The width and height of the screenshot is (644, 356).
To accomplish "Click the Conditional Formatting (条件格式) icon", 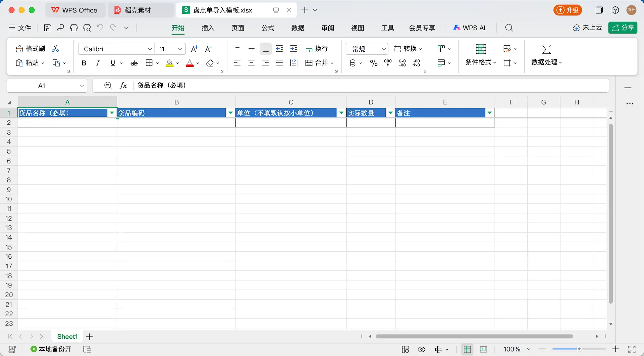I will [x=481, y=49].
